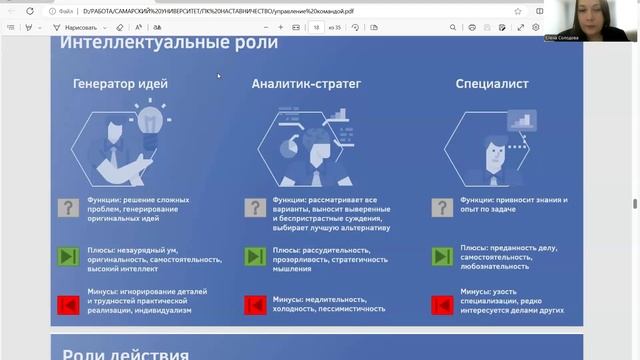This screenshot has width=640, height=360.
Task: Reload the PDF page
Action: 30,11
